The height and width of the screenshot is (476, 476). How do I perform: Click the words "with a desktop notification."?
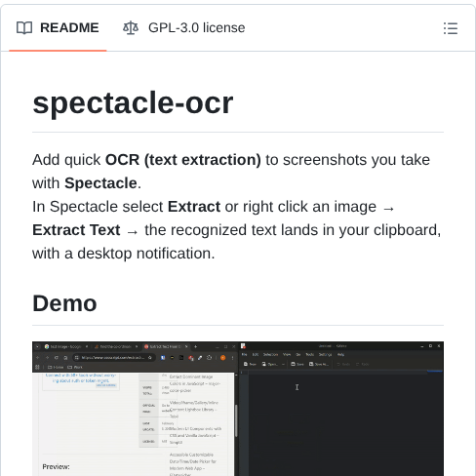[x=124, y=254]
